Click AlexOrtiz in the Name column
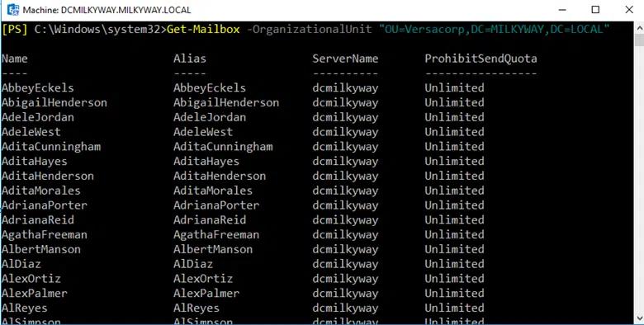Screen dimensions: 644x325 pyautogui.click(x=31, y=279)
